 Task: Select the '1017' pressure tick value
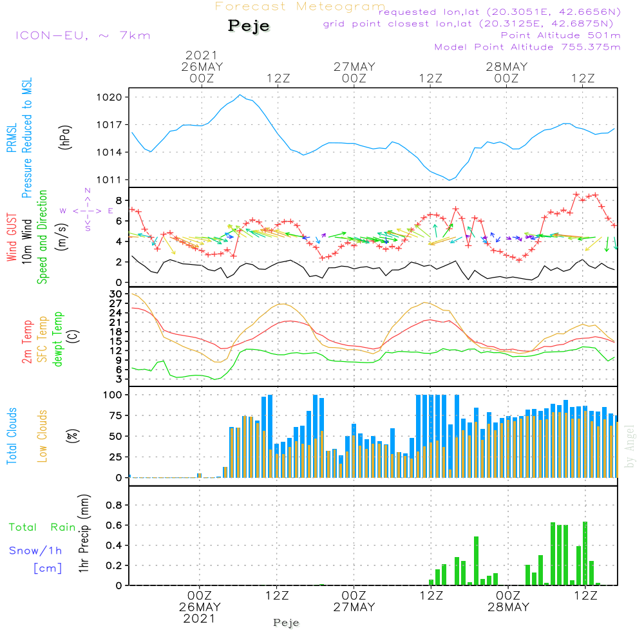[x=109, y=125]
